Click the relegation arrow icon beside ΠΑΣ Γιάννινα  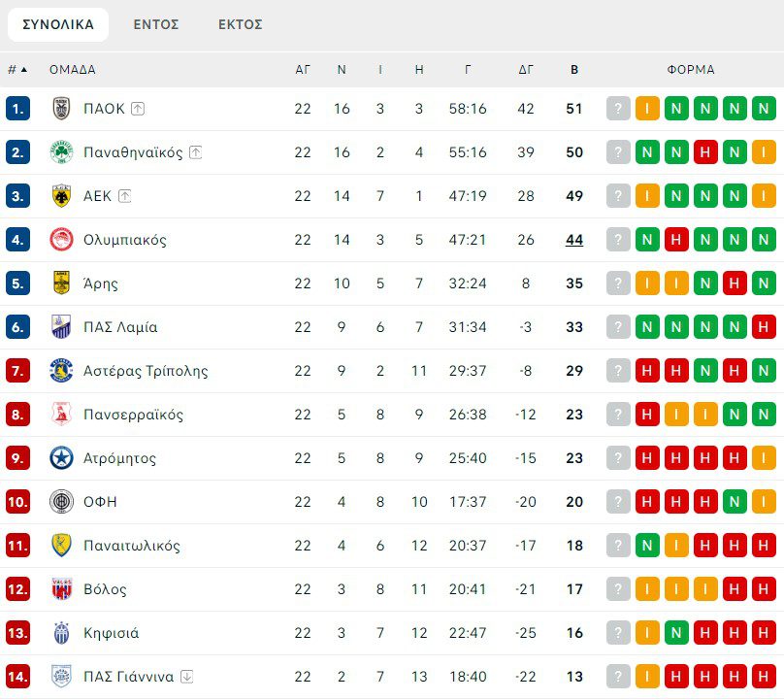click(x=187, y=677)
